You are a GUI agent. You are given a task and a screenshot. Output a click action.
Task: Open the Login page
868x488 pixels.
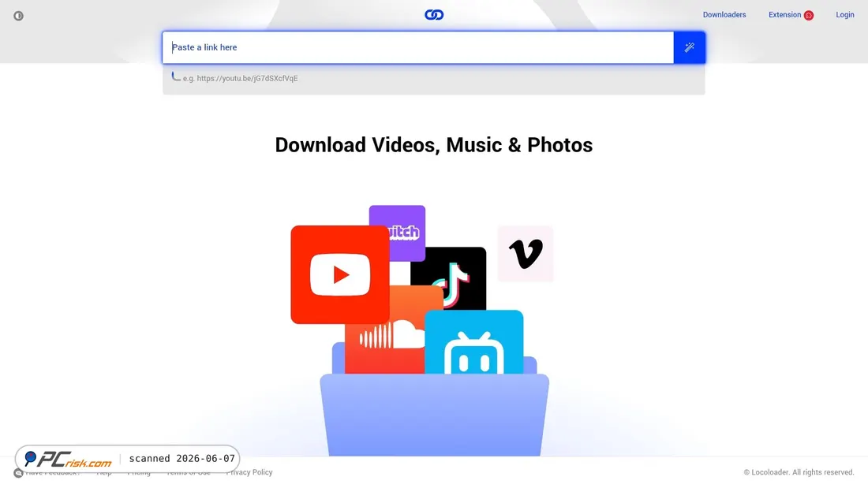845,15
